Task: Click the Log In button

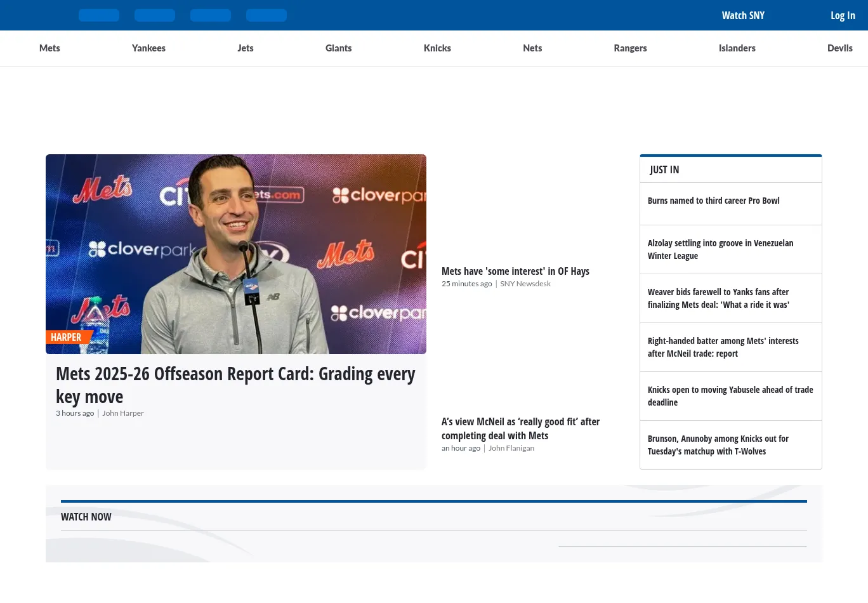Action: click(843, 15)
